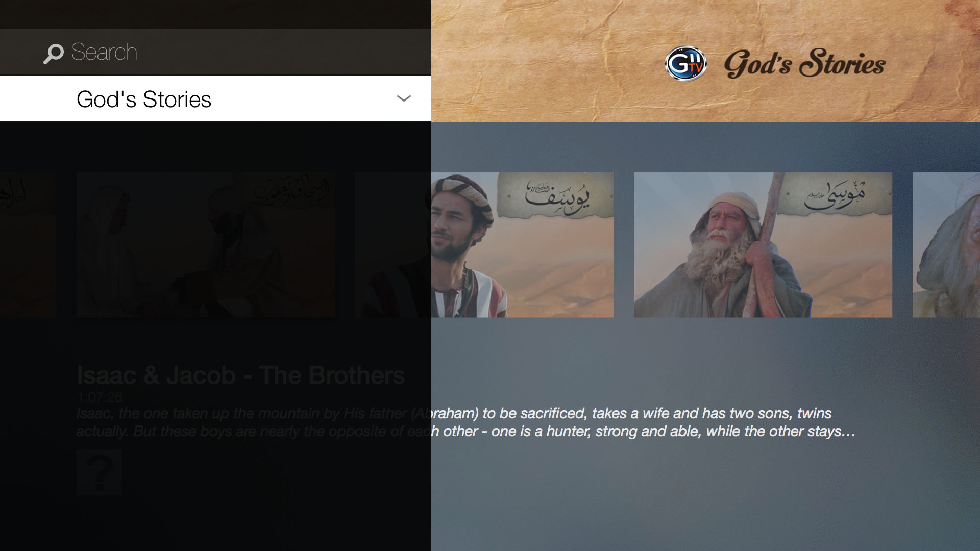The height and width of the screenshot is (551, 980).
Task: Click the video description text
Action: coord(465,422)
